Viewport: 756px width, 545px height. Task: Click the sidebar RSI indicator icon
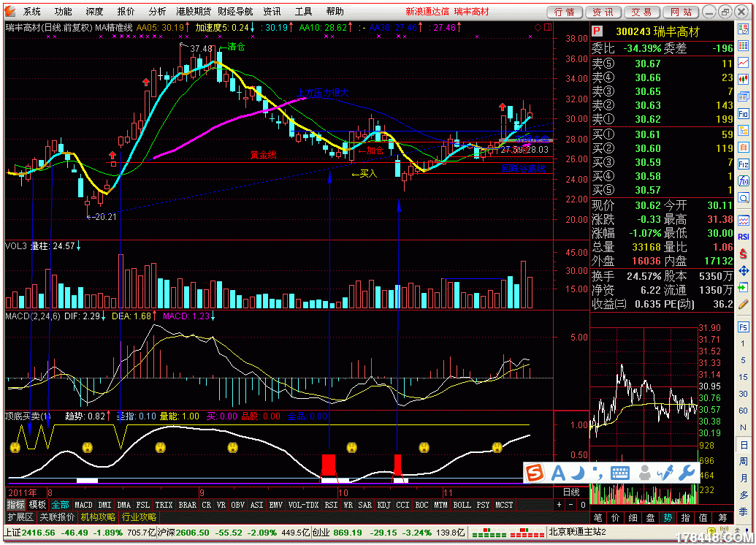(x=743, y=237)
